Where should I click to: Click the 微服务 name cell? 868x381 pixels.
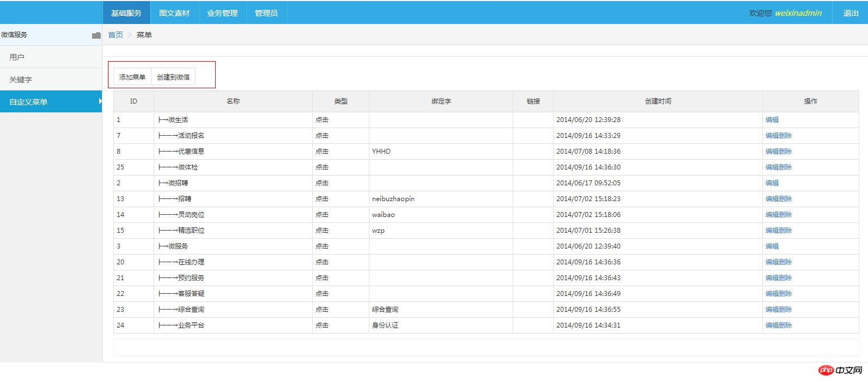(x=233, y=246)
